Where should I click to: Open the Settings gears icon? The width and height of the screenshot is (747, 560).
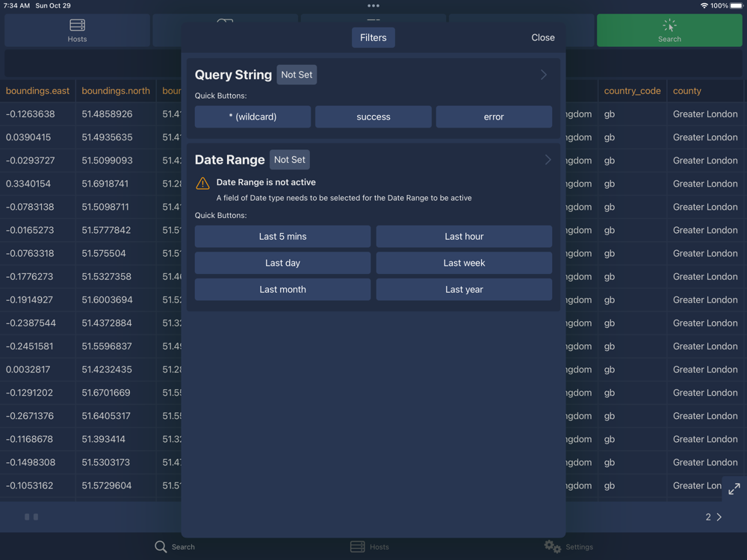(553, 547)
